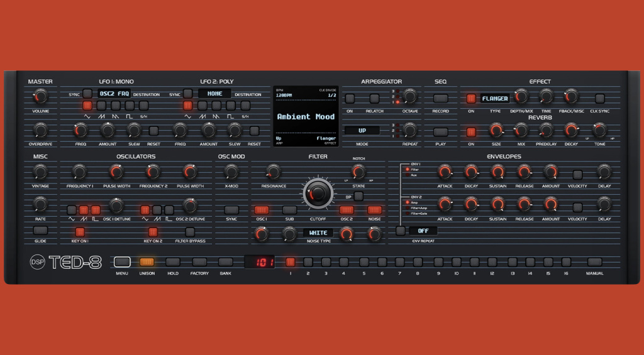Toggle saw wave for oscillator 1
Screen dimensions: 644x355
click(84, 210)
